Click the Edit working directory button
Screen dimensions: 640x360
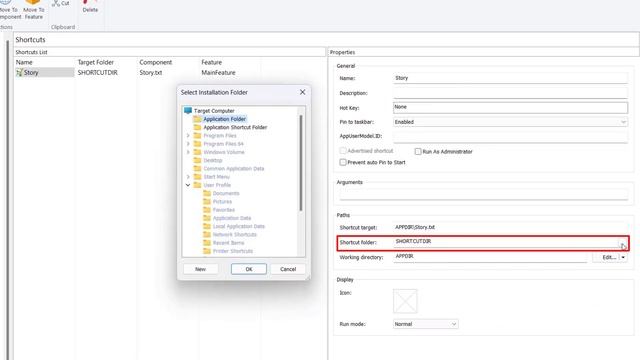point(607,257)
